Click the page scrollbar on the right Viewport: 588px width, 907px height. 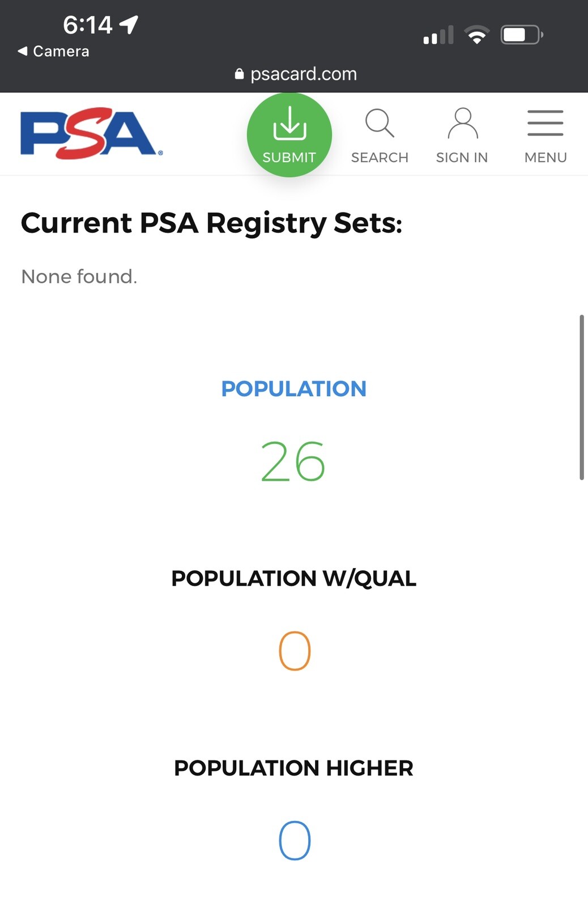point(581,397)
